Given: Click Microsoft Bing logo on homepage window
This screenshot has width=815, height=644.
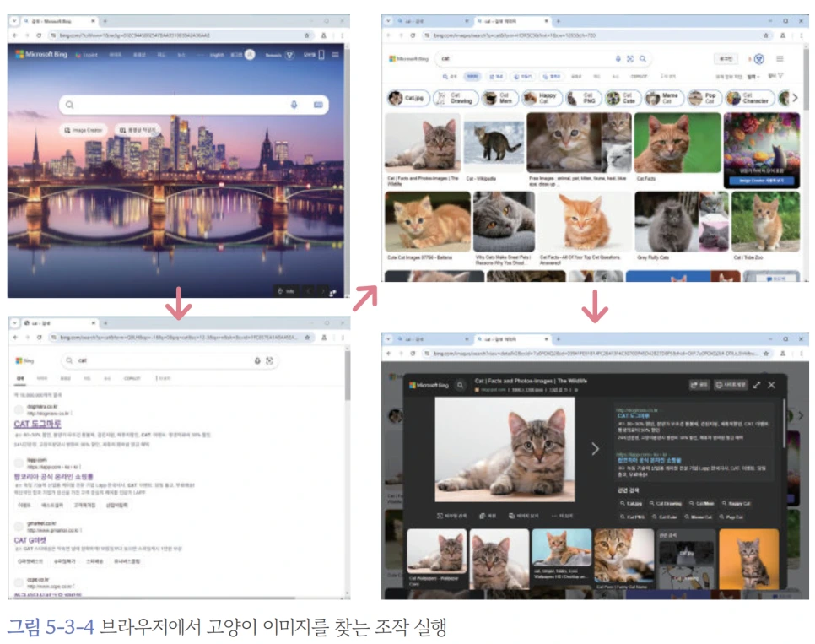Looking at the screenshot, I should [x=41, y=54].
